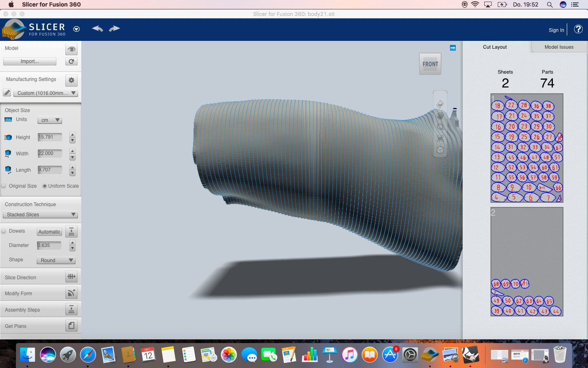Open Manufacturing Settings gear icon
588x368 pixels.
tap(71, 80)
